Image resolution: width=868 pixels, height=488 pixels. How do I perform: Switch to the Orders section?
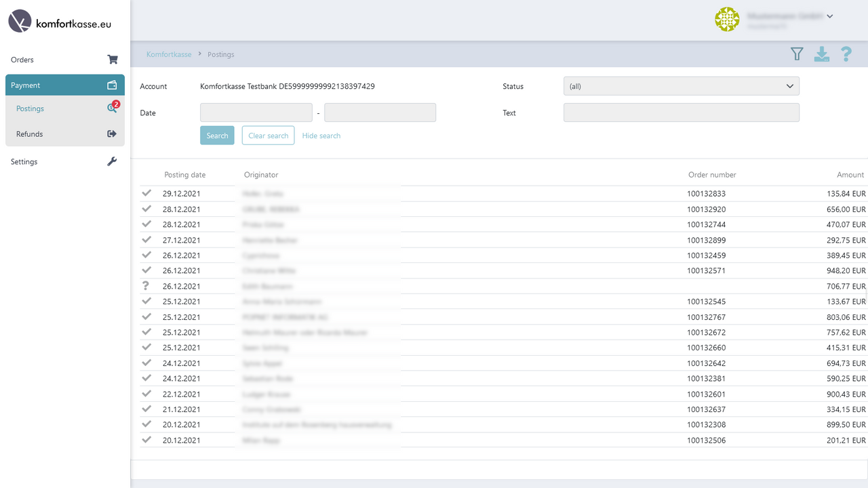22,60
